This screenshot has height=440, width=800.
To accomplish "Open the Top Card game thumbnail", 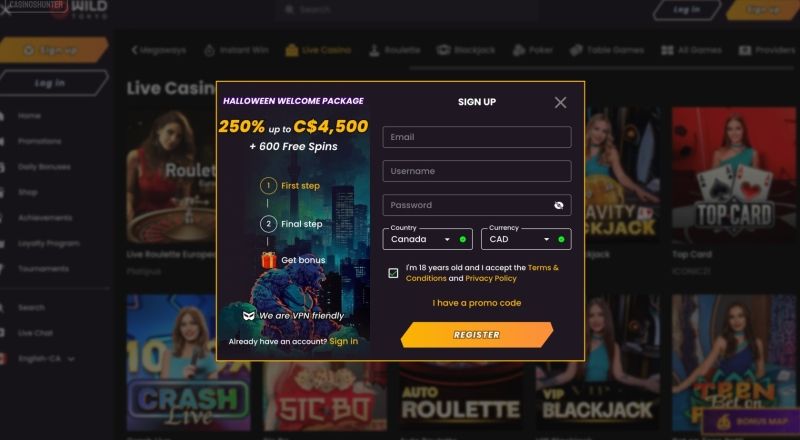I will (734, 175).
